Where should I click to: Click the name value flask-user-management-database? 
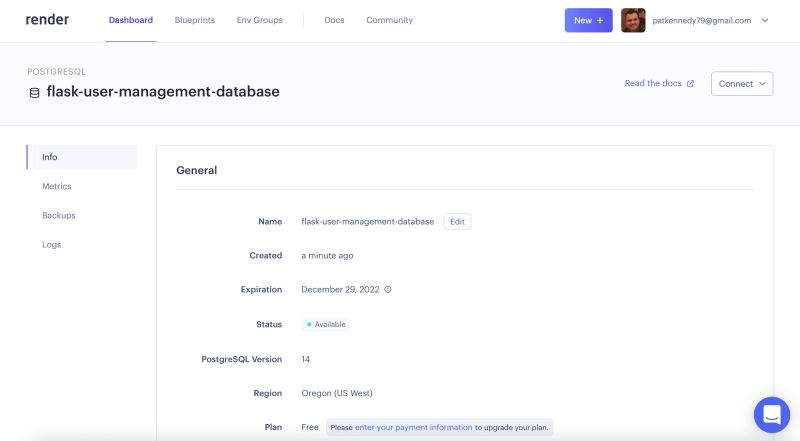[367, 222]
